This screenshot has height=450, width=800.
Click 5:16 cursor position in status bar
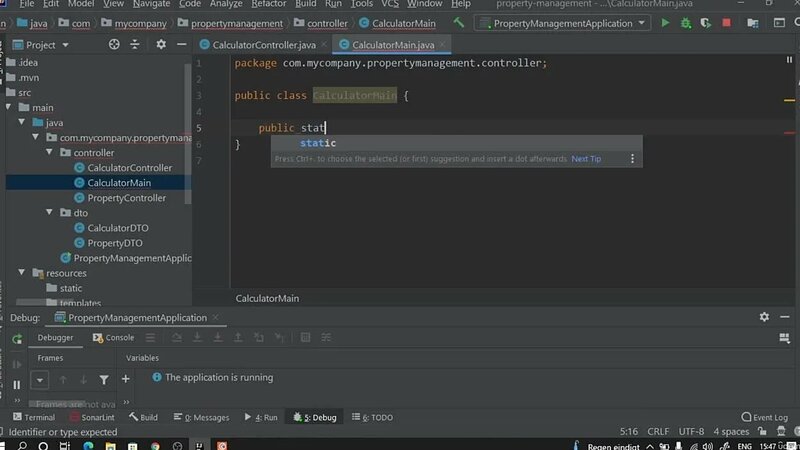click(629, 432)
